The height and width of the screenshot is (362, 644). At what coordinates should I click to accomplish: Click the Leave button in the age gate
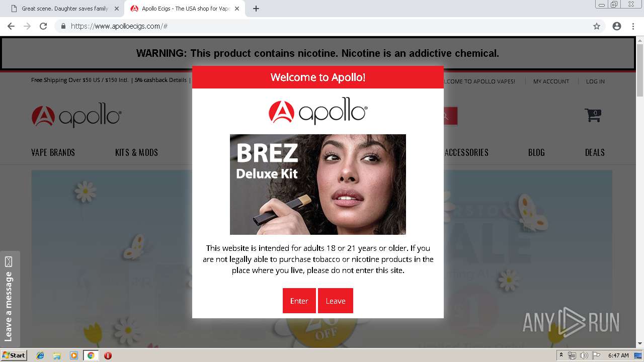point(336,301)
